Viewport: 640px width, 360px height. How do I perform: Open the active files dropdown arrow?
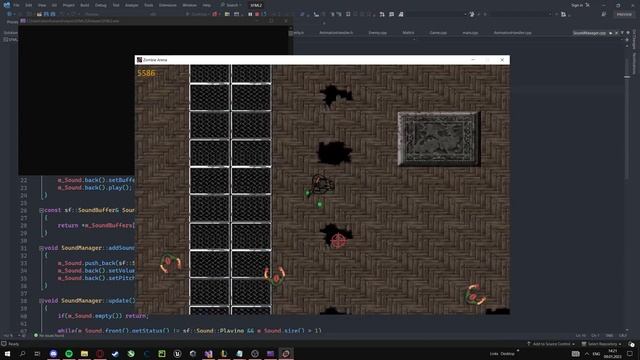point(622,33)
